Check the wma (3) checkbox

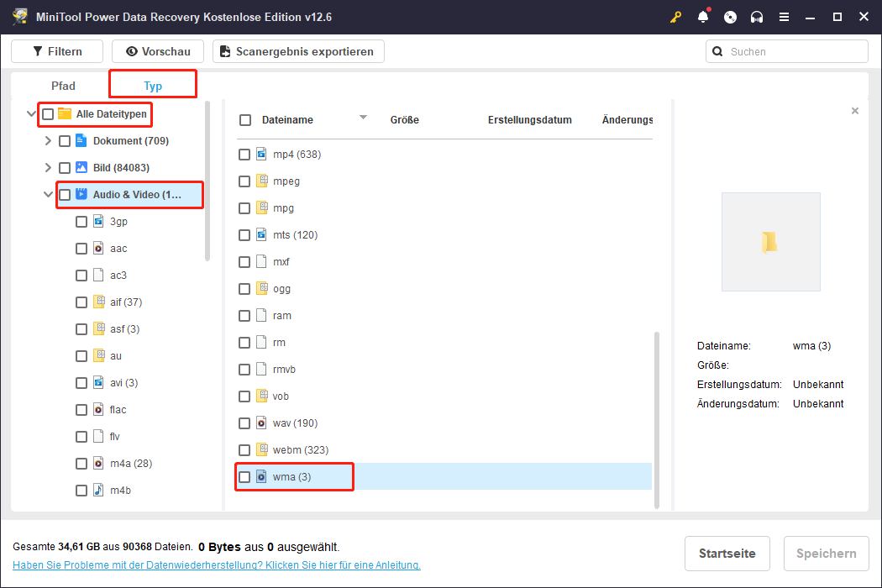pyautogui.click(x=244, y=477)
